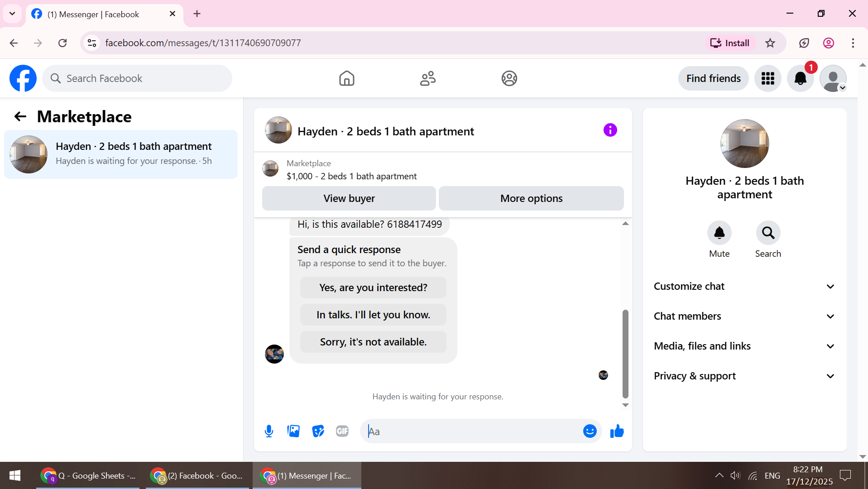Viewport: 868px width, 489px height.
Task: Attach a photo with the image icon
Action: coord(293,431)
